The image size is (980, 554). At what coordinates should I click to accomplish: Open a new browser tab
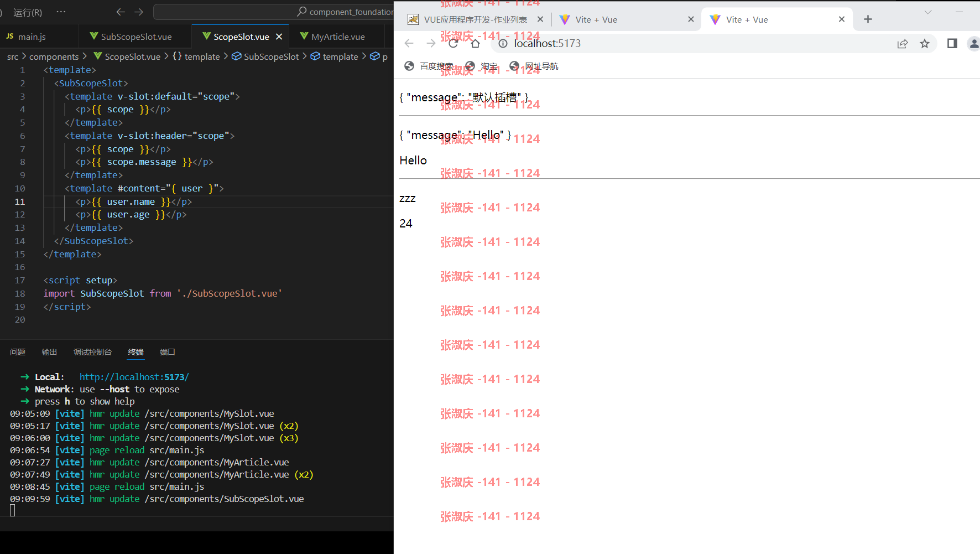point(868,19)
